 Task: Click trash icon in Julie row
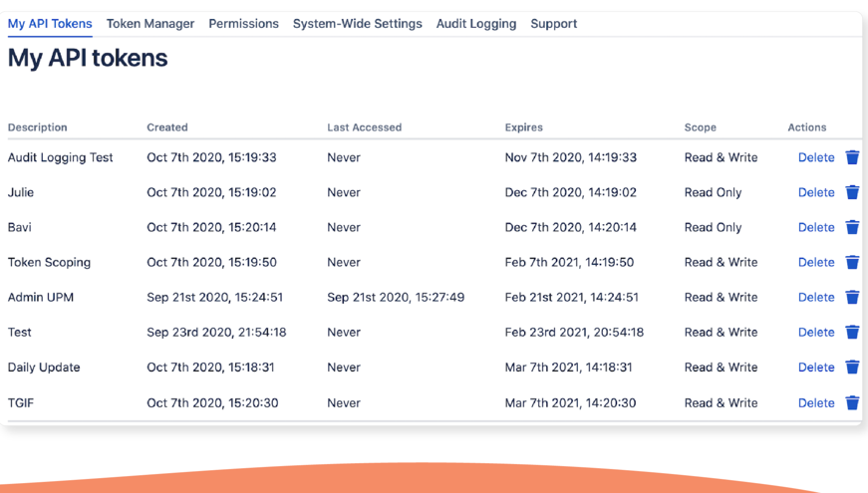[x=852, y=192]
